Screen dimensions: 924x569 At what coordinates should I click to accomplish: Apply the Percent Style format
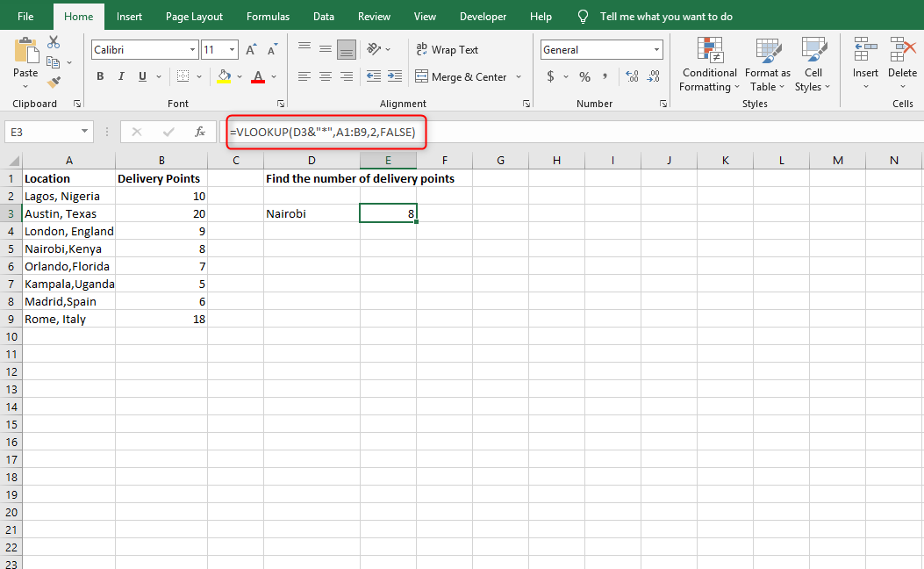pyautogui.click(x=584, y=77)
